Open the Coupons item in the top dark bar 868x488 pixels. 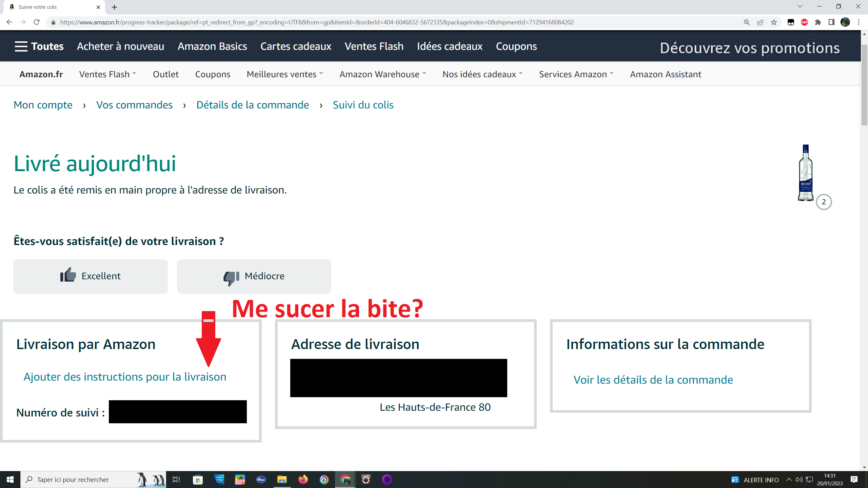[x=516, y=46]
